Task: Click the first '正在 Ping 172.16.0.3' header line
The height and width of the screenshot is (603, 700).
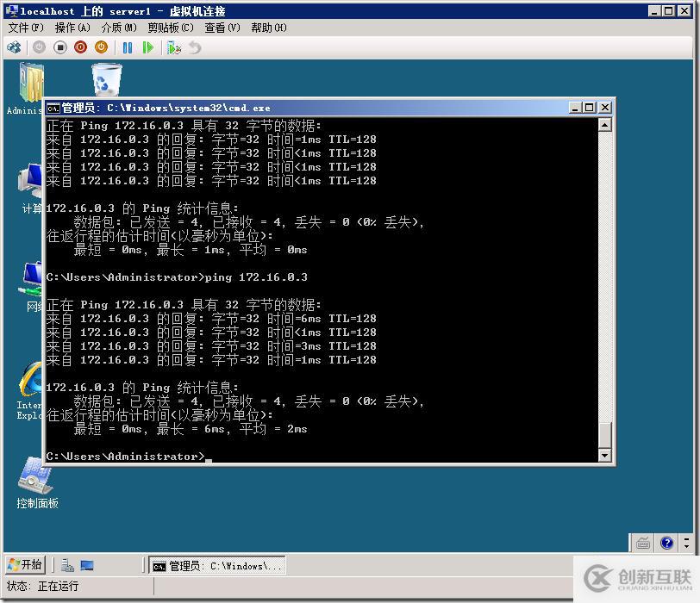Action: click(x=184, y=126)
